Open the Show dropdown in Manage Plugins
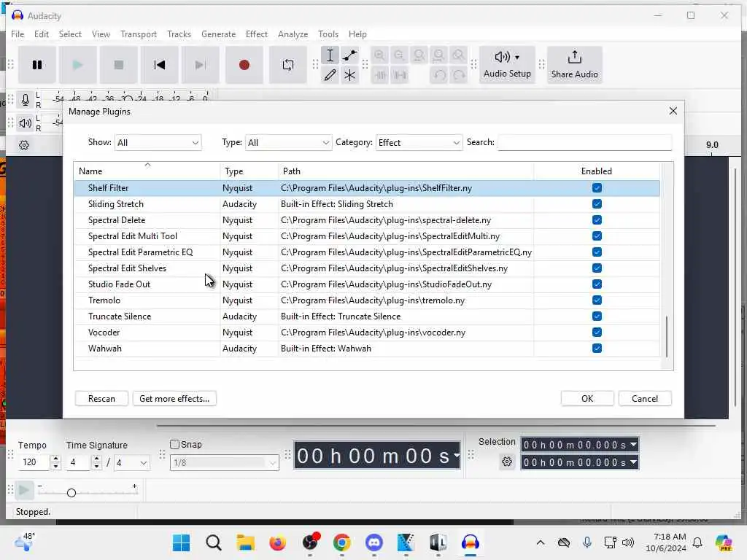Viewport: 747px width, 560px height. pos(158,142)
